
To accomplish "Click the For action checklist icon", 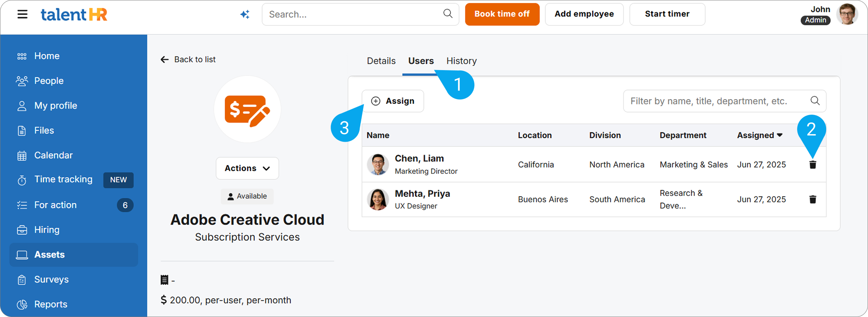I will pyautogui.click(x=22, y=205).
